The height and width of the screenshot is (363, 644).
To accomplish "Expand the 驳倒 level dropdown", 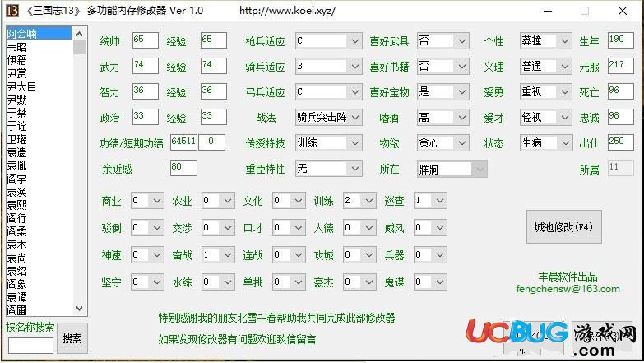I will pos(147,227).
